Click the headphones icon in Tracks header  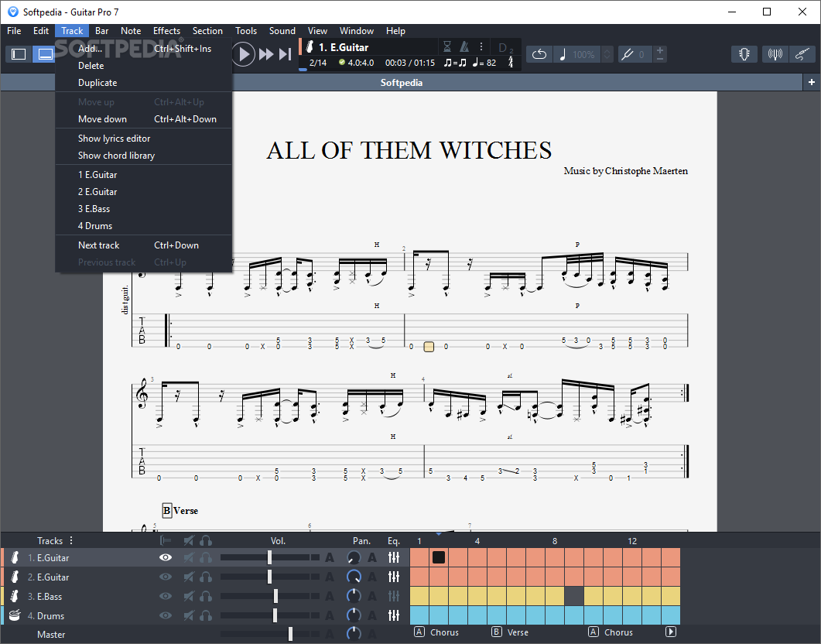tap(206, 540)
